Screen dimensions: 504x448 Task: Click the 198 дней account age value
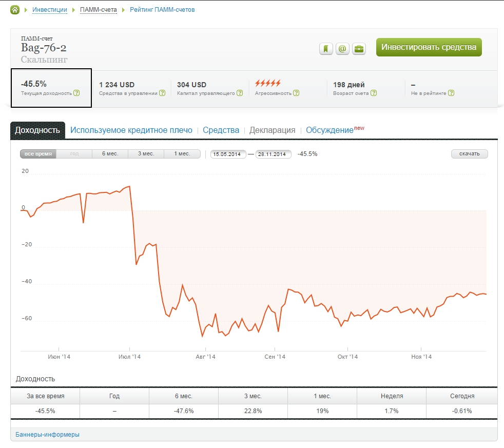[x=349, y=85]
